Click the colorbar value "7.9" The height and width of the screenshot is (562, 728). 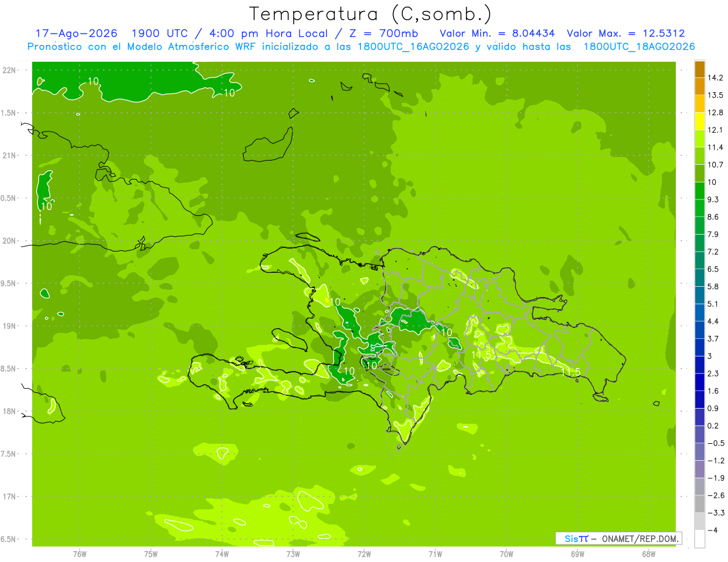coord(713,234)
